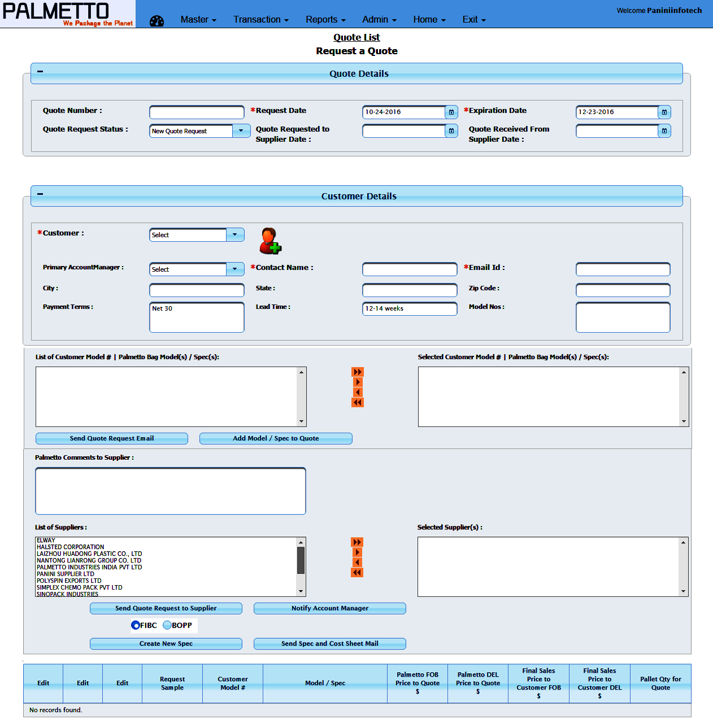Click scroll down arrow in customer model list
The width and height of the screenshot is (713, 728).
coord(302,421)
